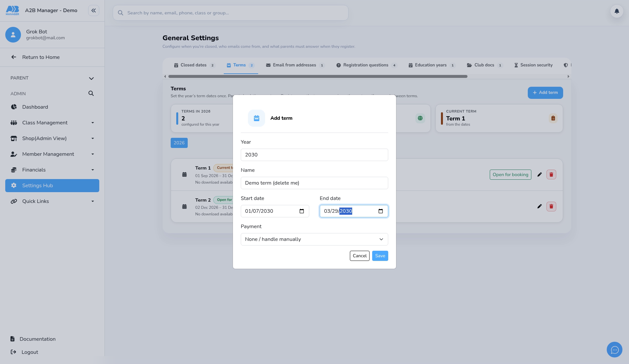Image resolution: width=629 pixels, height=364 pixels.
Task: Click the search magnifier icon in ADMIN section
Action: point(91,94)
